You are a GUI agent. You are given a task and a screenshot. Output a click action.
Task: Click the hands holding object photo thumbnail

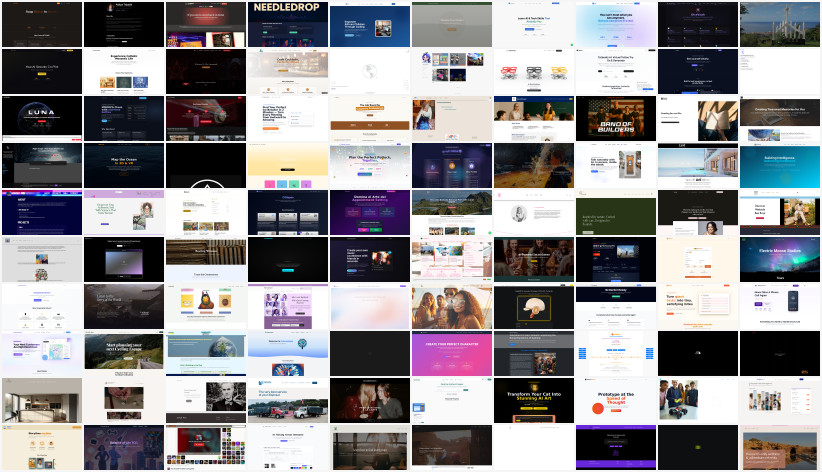pyautogui.click(x=124, y=400)
